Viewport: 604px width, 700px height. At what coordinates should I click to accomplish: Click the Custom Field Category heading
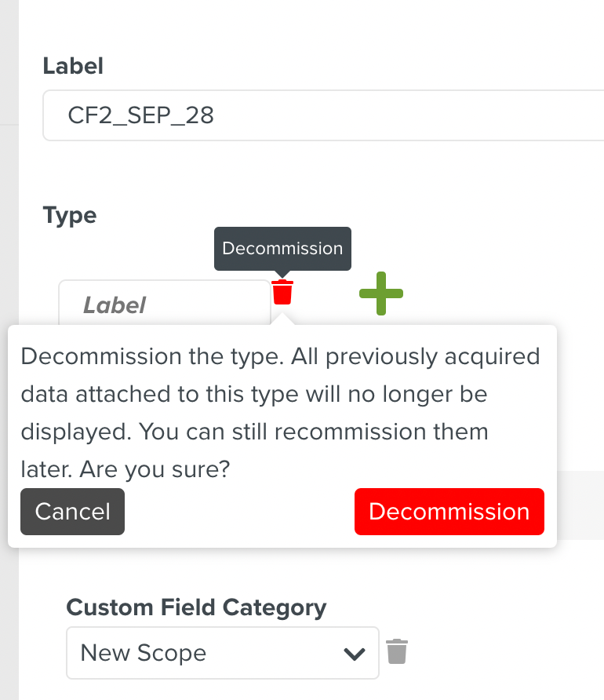[x=196, y=607]
